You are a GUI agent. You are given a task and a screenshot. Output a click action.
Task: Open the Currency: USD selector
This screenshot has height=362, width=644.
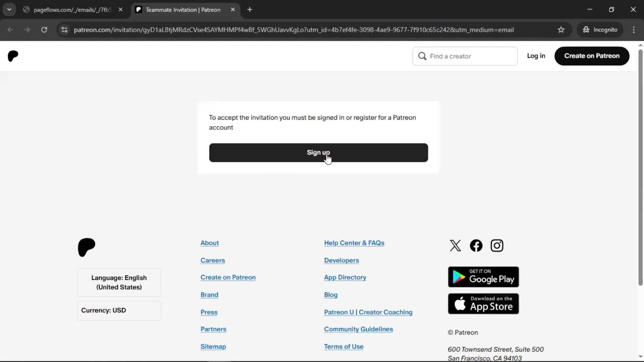[x=119, y=310]
